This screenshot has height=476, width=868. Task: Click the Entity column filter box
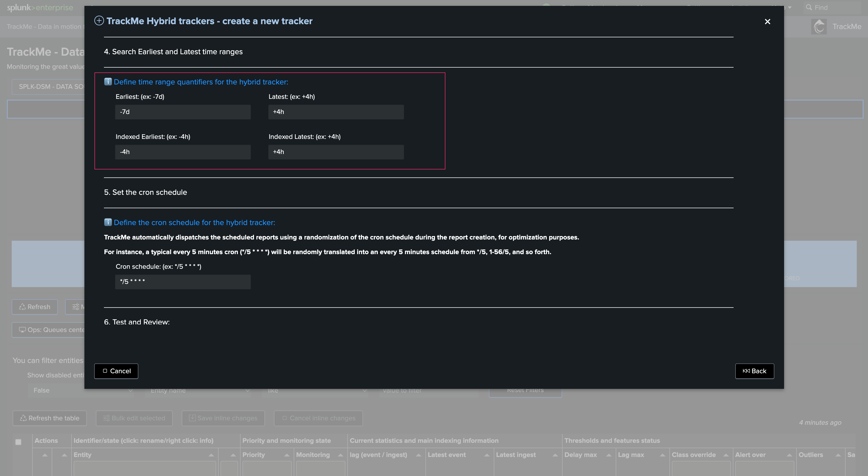[x=145, y=469]
